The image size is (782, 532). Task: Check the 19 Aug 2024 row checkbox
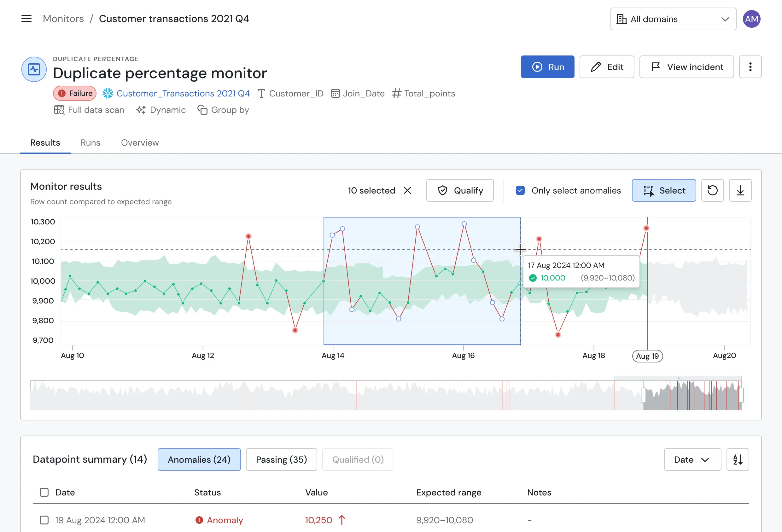[44, 520]
